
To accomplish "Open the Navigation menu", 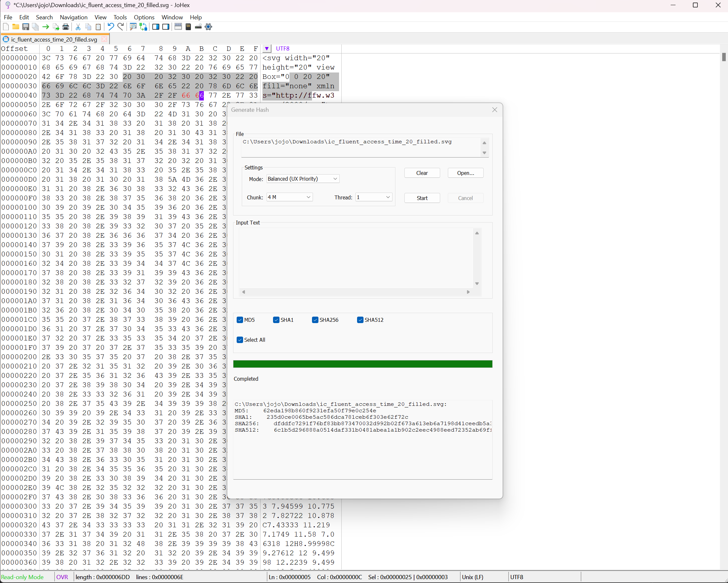I will coord(73,17).
